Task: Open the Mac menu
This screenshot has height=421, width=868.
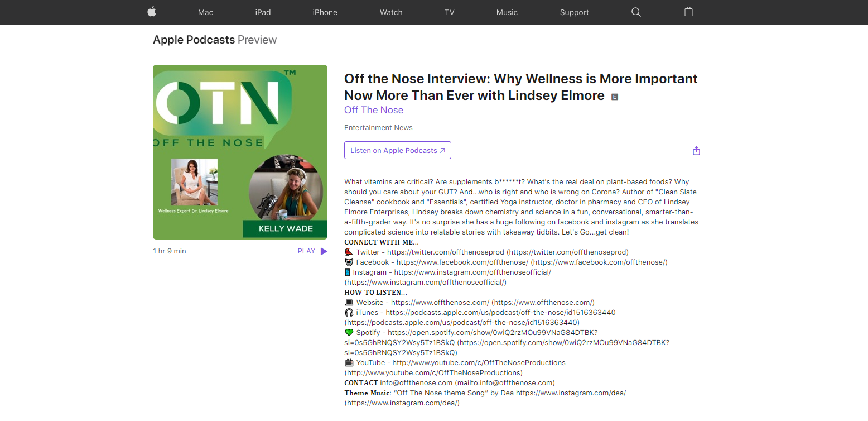Action: coord(205,12)
